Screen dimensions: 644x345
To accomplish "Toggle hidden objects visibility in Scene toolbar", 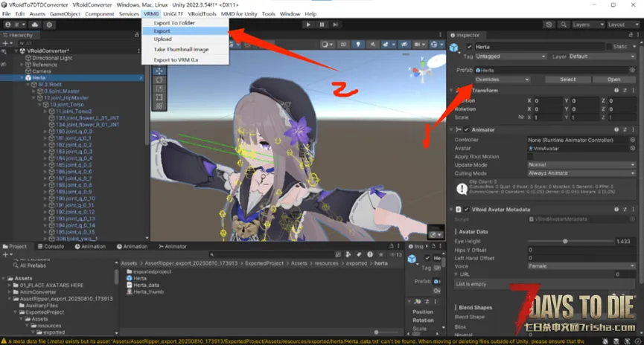I will pyautogui.click(x=404, y=45).
